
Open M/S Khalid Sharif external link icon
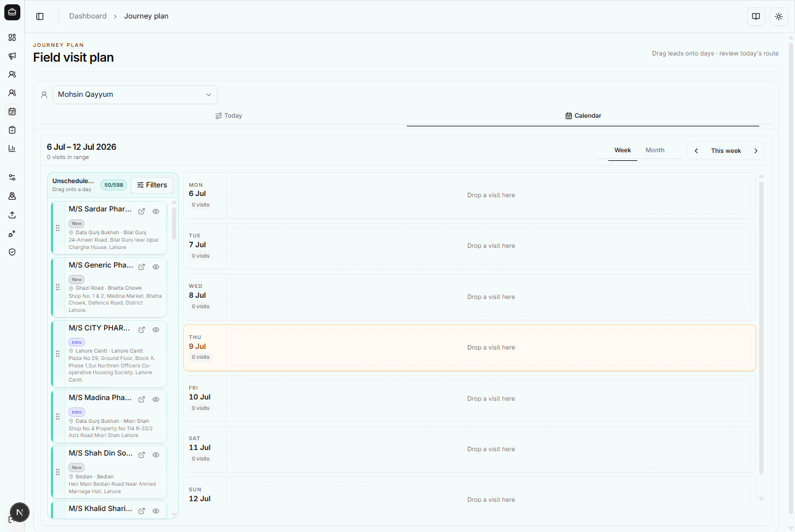[x=142, y=511]
